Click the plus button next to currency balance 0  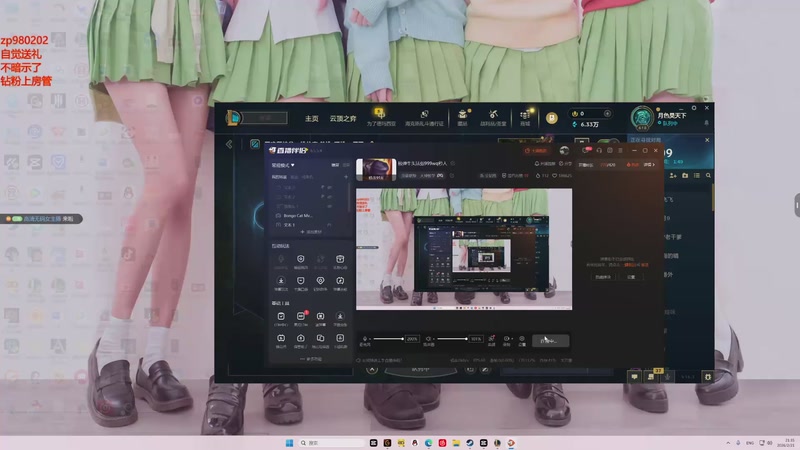(x=607, y=113)
